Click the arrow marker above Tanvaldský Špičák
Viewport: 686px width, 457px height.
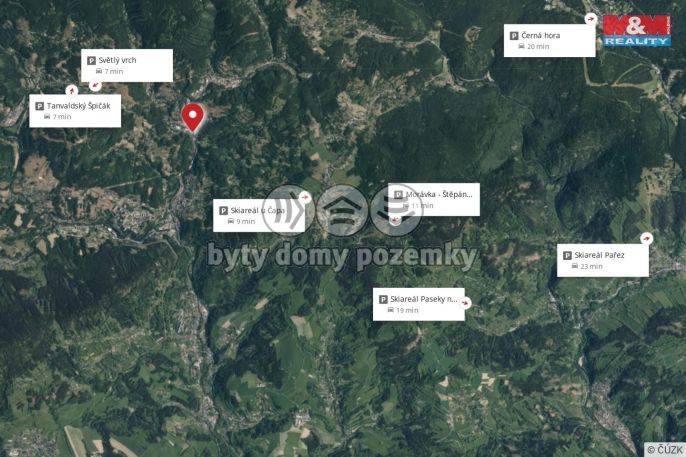coord(72,91)
